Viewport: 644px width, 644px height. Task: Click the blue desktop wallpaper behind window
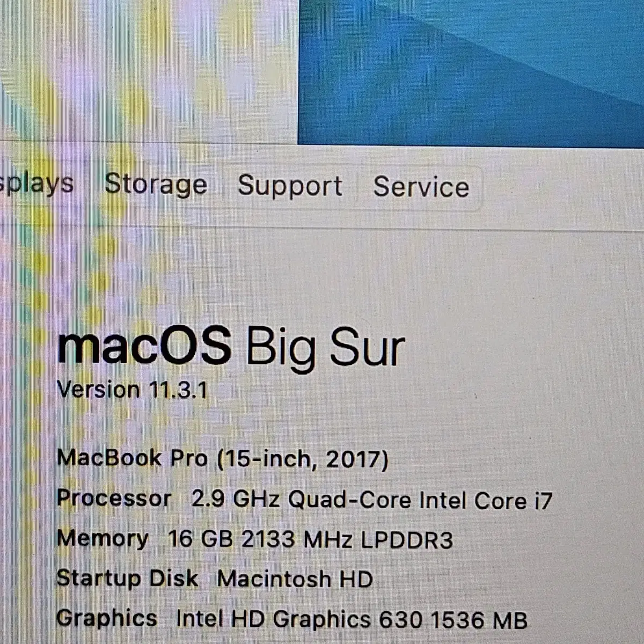(471, 72)
